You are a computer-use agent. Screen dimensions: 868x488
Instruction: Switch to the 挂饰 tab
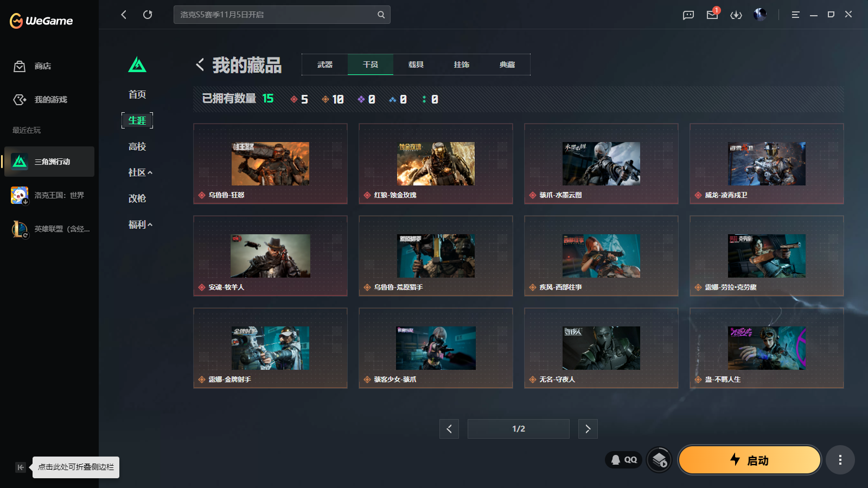462,65
